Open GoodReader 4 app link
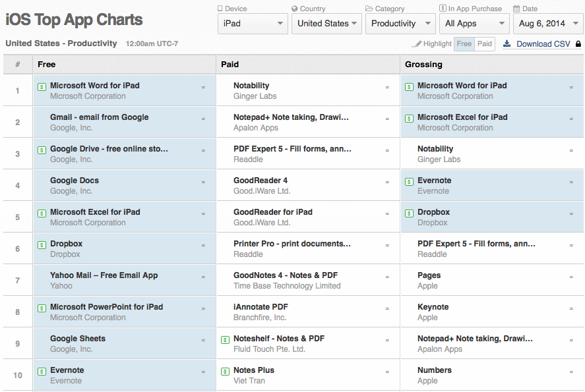 pos(261,181)
